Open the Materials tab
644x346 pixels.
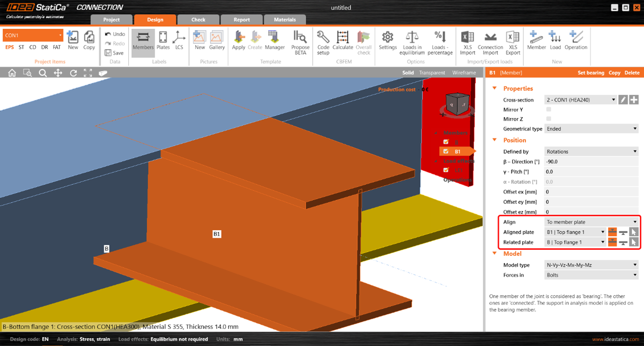pyautogui.click(x=285, y=20)
